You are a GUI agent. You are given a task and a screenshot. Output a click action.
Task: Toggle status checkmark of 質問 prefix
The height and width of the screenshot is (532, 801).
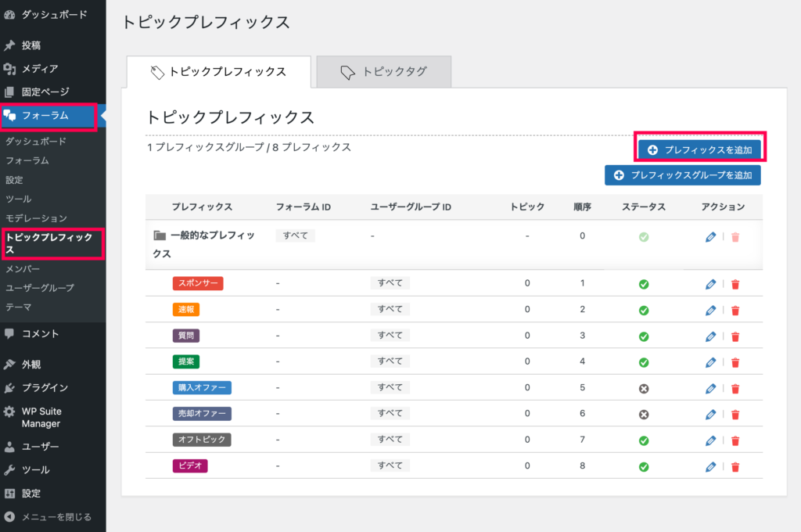click(644, 336)
